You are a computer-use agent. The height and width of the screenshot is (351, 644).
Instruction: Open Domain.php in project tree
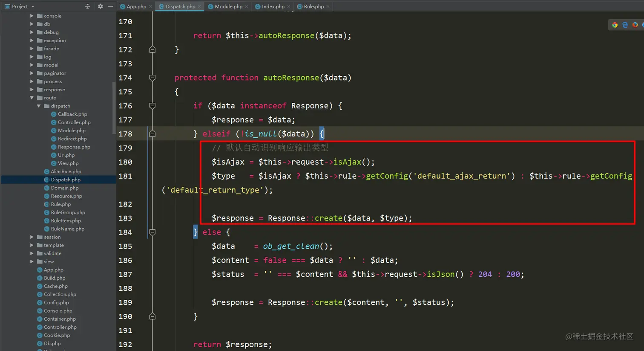pos(61,188)
